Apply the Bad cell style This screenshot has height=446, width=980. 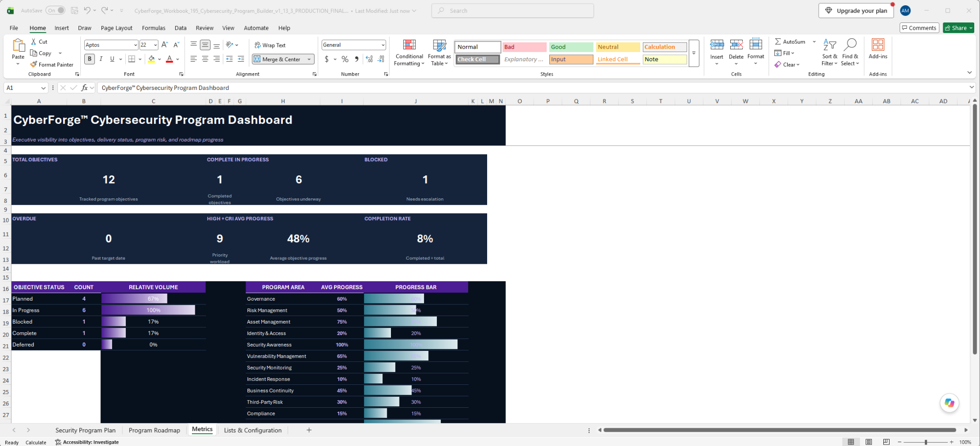point(524,47)
